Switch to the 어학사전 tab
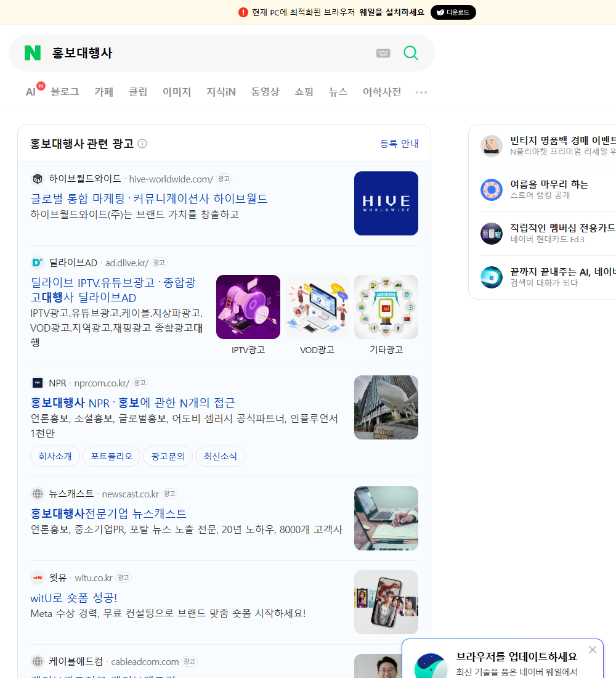The width and height of the screenshot is (616, 678). tap(382, 92)
